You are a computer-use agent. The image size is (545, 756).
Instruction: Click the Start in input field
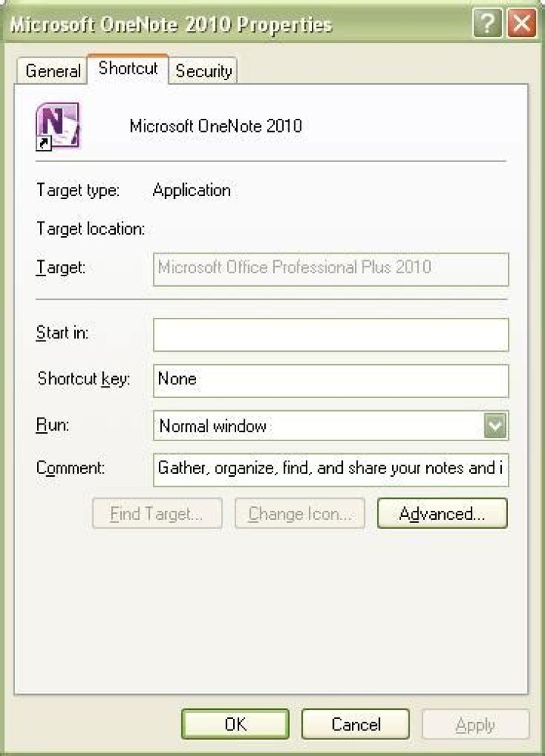(x=331, y=334)
